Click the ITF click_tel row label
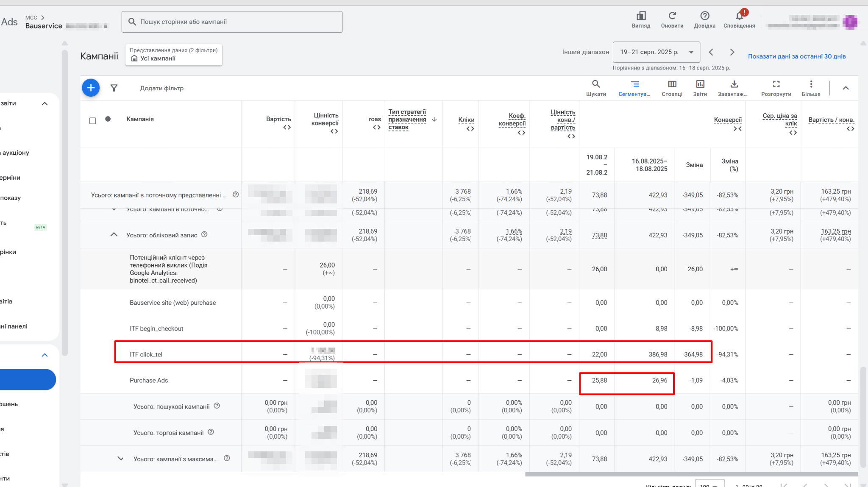 [x=146, y=354]
